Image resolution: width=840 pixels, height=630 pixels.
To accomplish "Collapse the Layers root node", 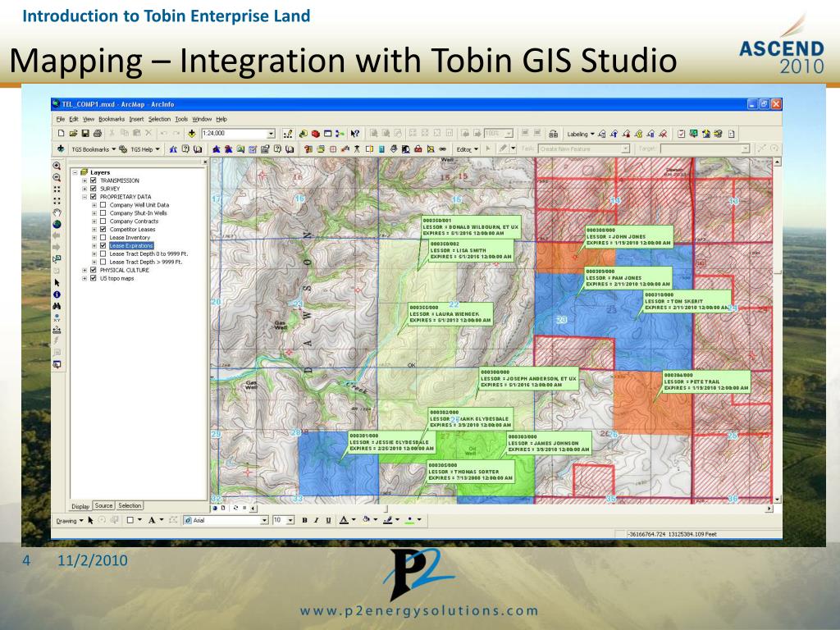I will click(x=75, y=172).
